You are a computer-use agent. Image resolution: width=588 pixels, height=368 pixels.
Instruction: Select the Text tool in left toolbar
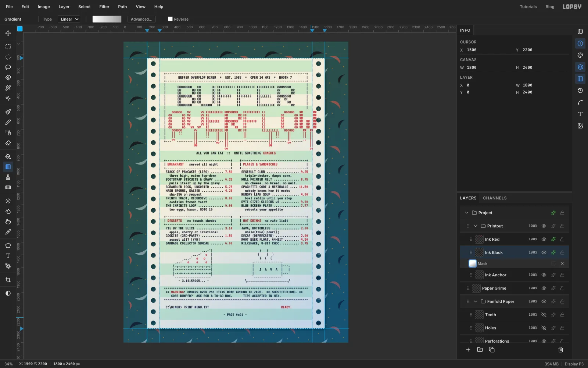point(8,256)
